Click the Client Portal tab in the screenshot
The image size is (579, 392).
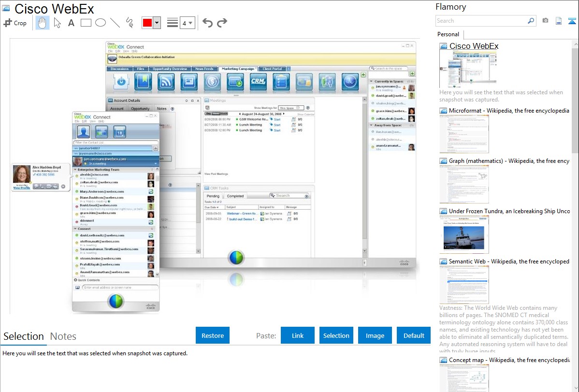coord(272,69)
